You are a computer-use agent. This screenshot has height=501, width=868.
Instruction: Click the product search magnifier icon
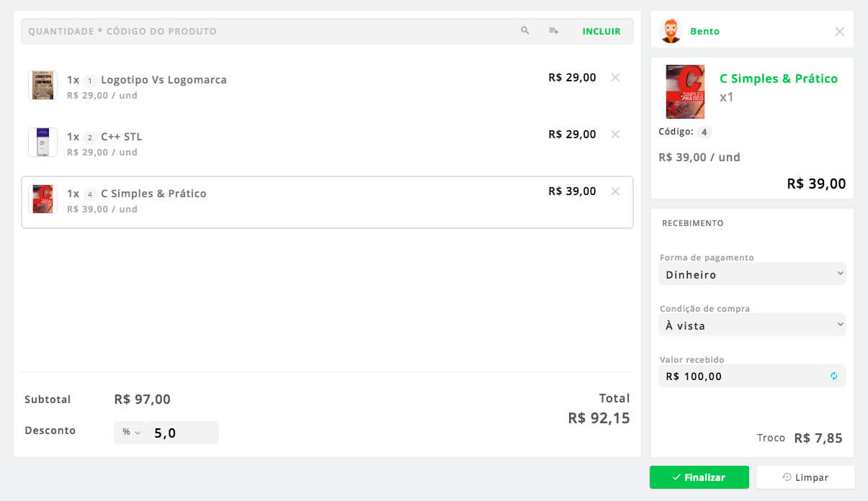pyautogui.click(x=525, y=31)
